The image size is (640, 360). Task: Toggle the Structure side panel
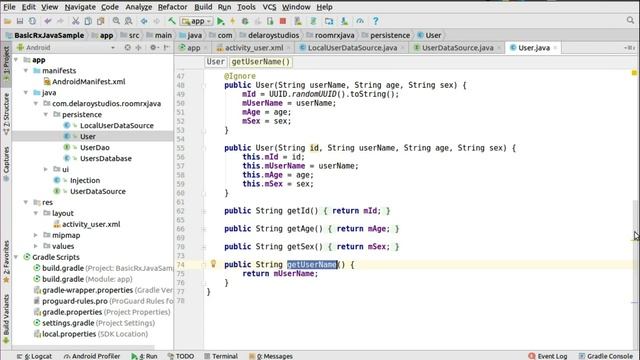click(6, 114)
